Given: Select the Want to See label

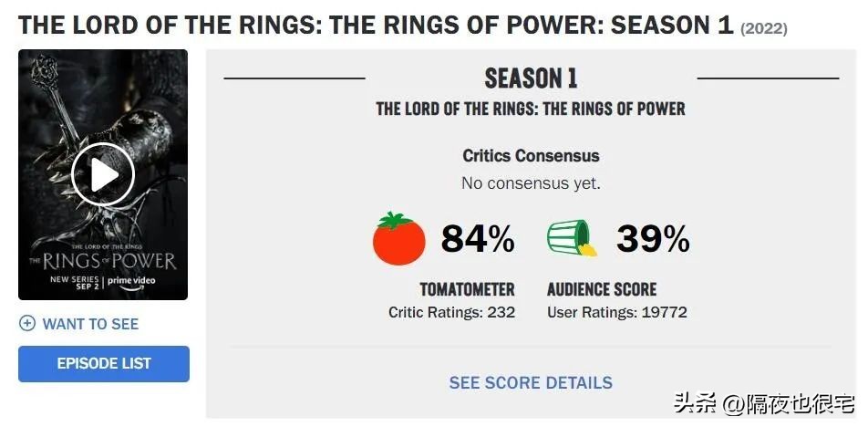Looking at the screenshot, I should 91,324.
